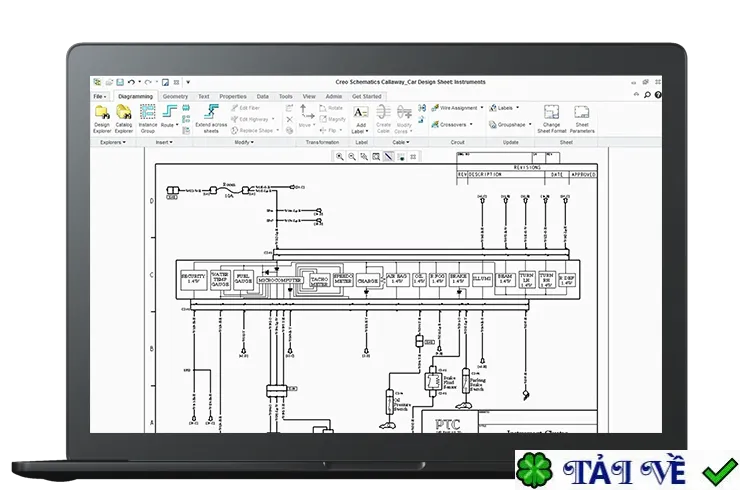Click the Crossovers command
This screenshot has height=500, width=750.
[449, 124]
